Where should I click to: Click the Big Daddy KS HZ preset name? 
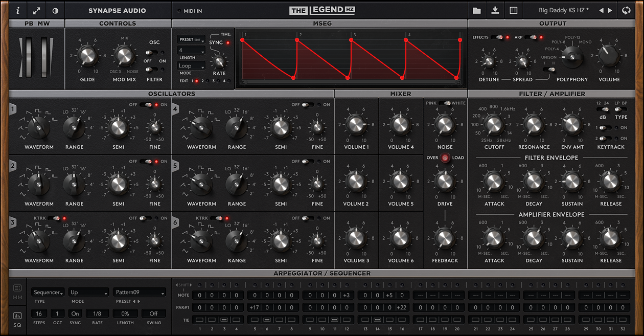(x=563, y=10)
